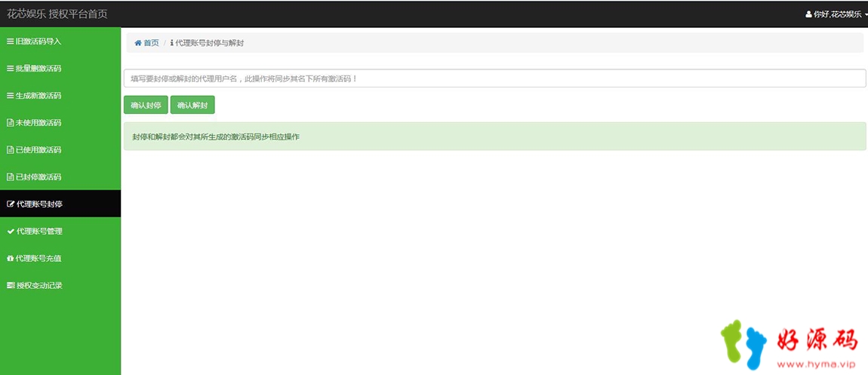Click the user avatar icon in top bar
Screen dimensions: 868x375
809,14
